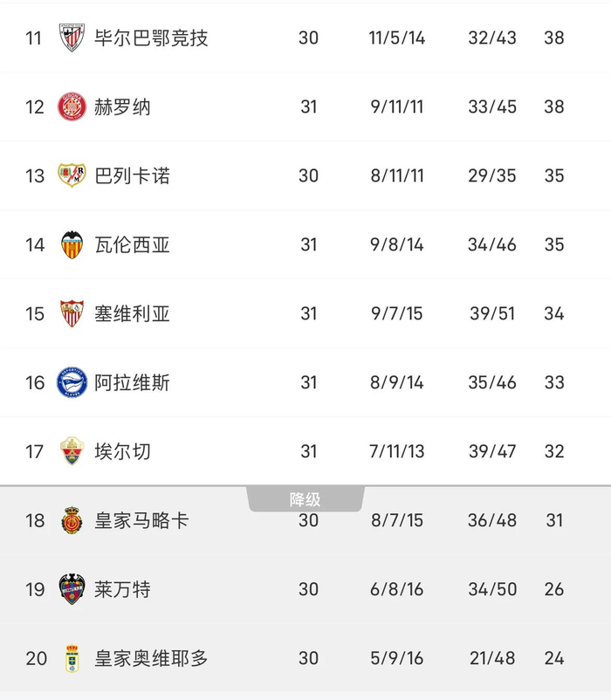Image resolution: width=611 pixels, height=700 pixels.
Task: Select the 塞维利亚 team name
Action: coord(132,314)
